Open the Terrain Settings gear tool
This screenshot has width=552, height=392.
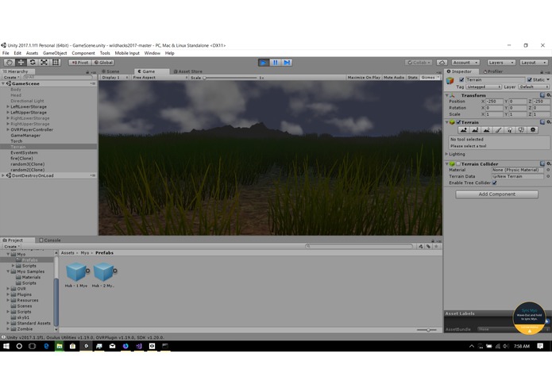click(533, 130)
